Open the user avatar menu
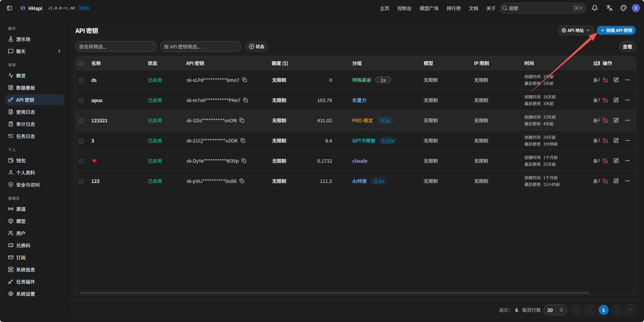Viewport: 644px width, 322px height. [636, 8]
